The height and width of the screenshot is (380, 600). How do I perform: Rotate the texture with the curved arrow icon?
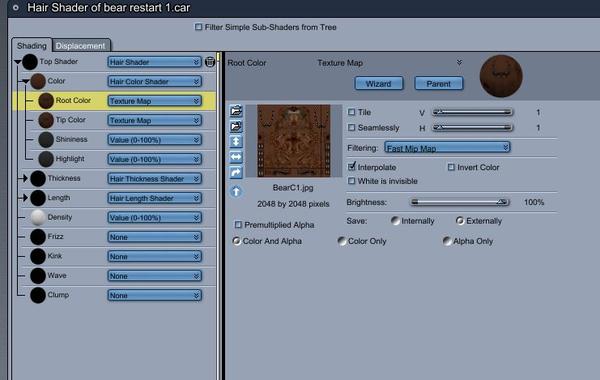tap(236, 173)
